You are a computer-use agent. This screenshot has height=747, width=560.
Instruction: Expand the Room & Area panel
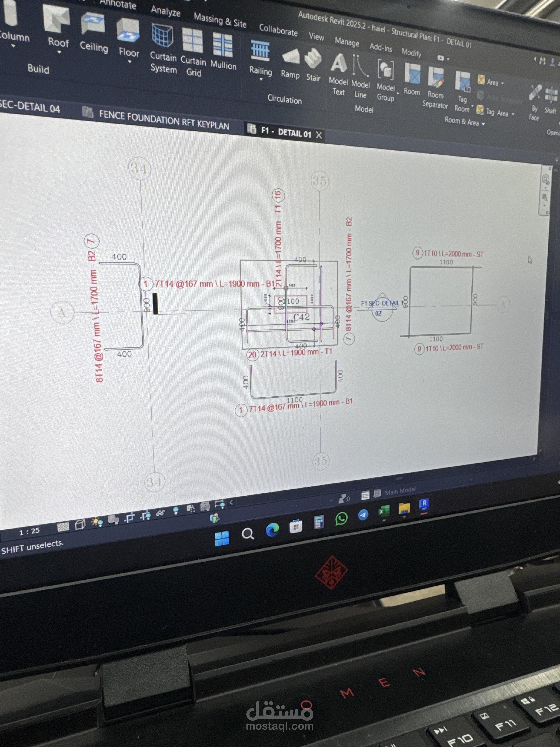point(464,122)
